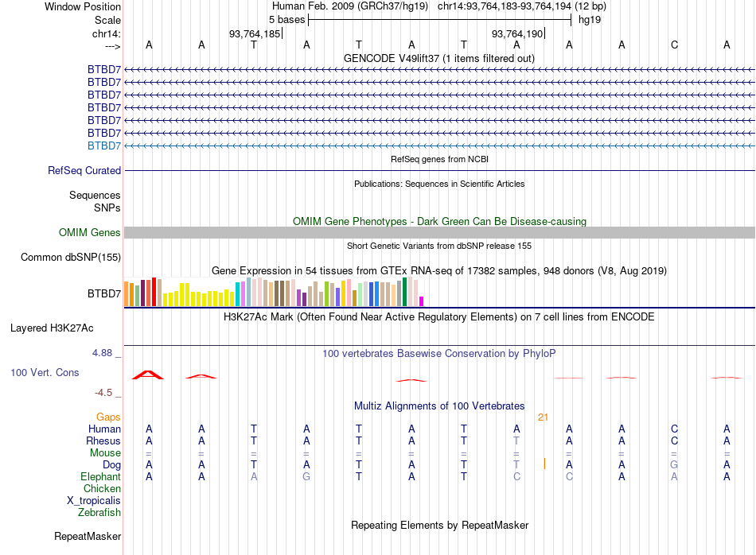The height and width of the screenshot is (555, 756).
Task: Click the tallest red PhyloP conservation peak
Action: [x=148, y=375]
